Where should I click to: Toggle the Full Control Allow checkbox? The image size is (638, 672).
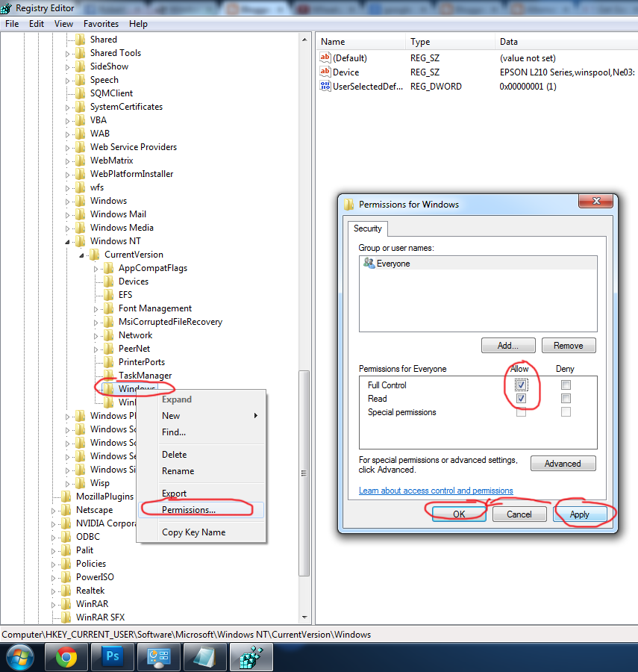(521, 385)
